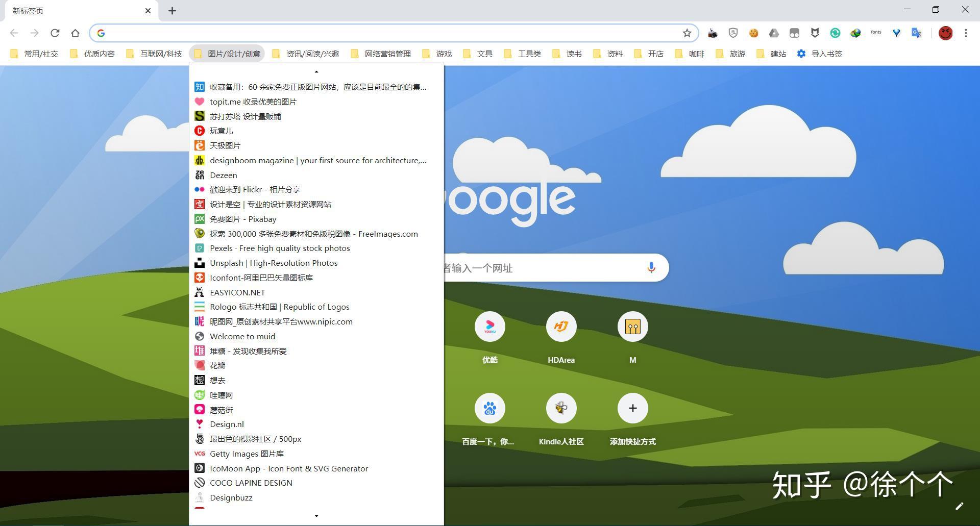
Task: Open the 网络营销管理 bookmark folder
Action: 381,54
